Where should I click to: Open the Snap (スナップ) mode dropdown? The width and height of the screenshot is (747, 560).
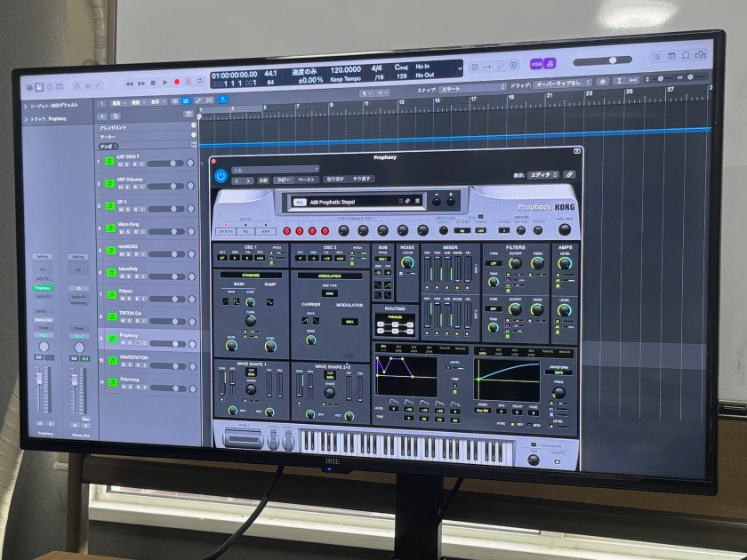pos(472,89)
